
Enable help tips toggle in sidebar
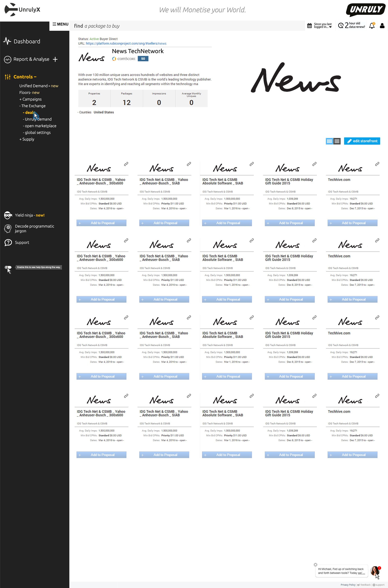(x=8, y=267)
